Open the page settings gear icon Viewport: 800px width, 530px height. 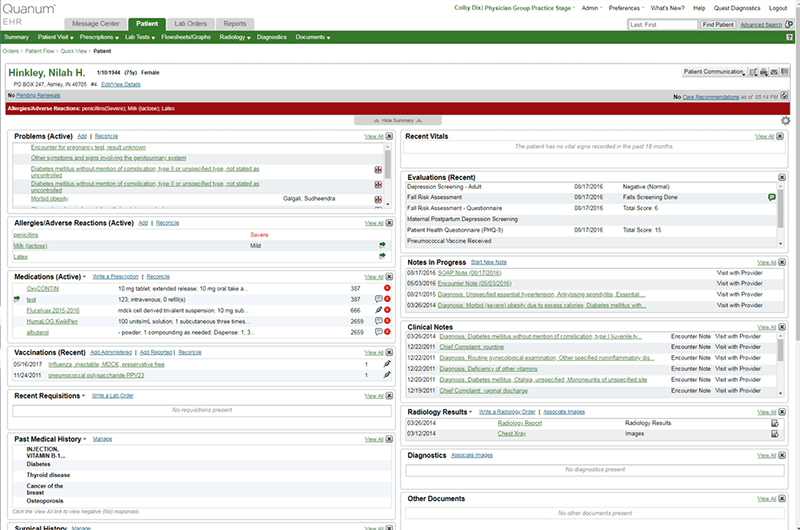(x=786, y=120)
